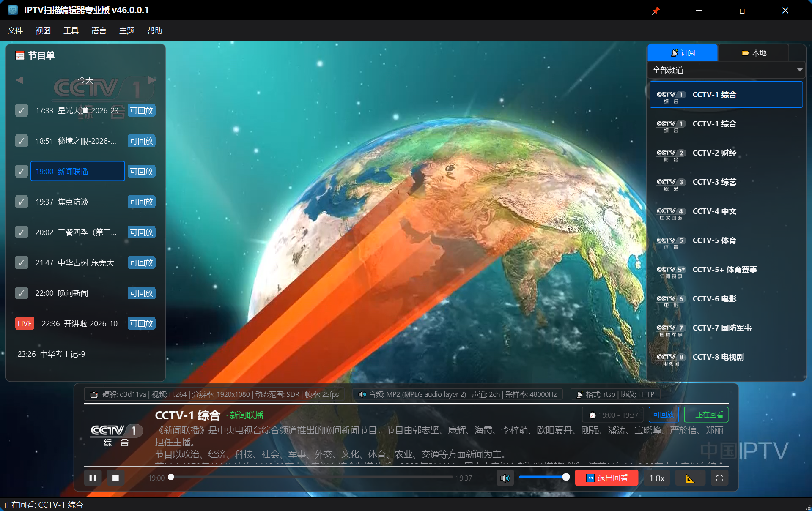
Task: Enter fullscreen mode
Action: [x=719, y=478]
